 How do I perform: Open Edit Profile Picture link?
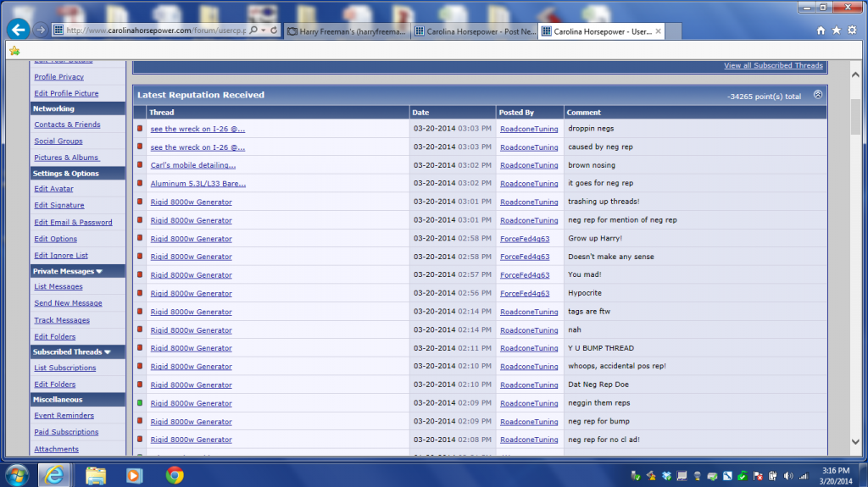click(x=66, y=93)
